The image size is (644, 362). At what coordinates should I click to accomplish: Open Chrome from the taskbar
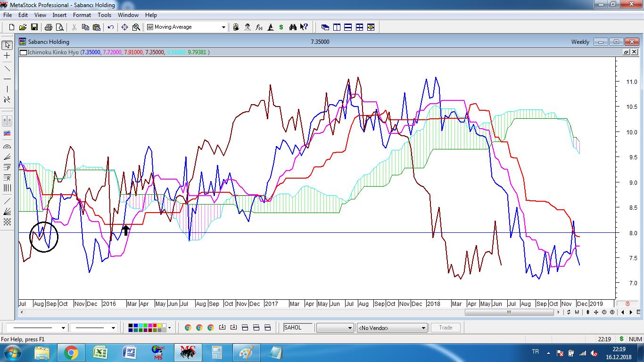click(x=71, y=353)
